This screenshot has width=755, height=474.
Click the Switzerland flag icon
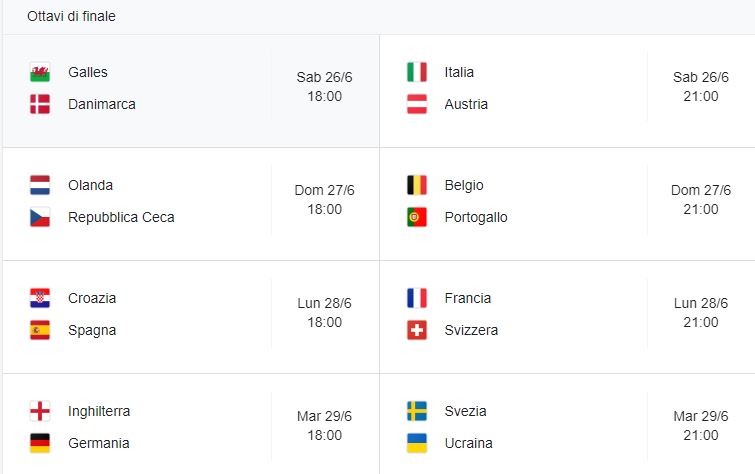(x=417, y=330)
